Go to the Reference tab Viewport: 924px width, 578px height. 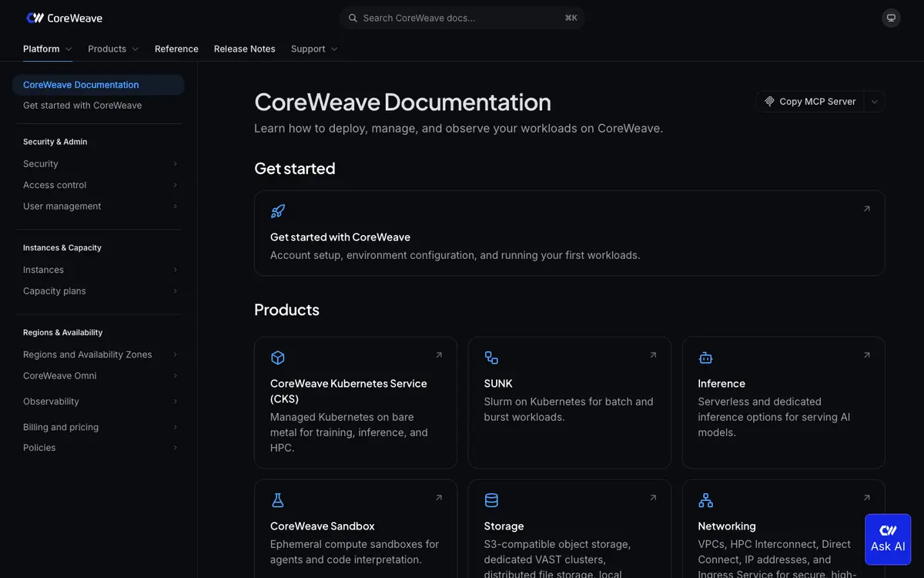(176, 49)
